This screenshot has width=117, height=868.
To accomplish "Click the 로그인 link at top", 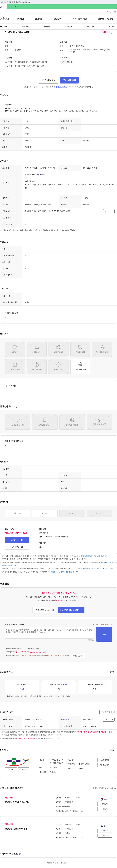I will (x=109, y=12).
